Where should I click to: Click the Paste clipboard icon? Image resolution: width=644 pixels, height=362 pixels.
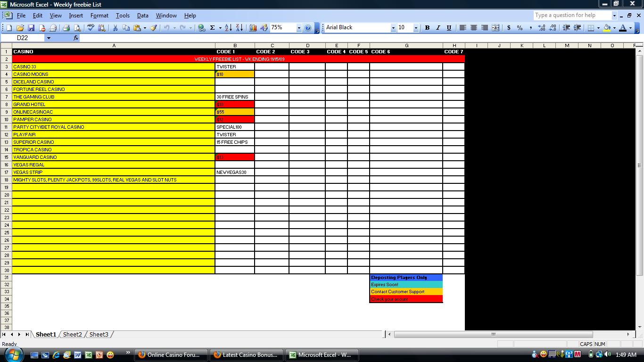(137, 28)
